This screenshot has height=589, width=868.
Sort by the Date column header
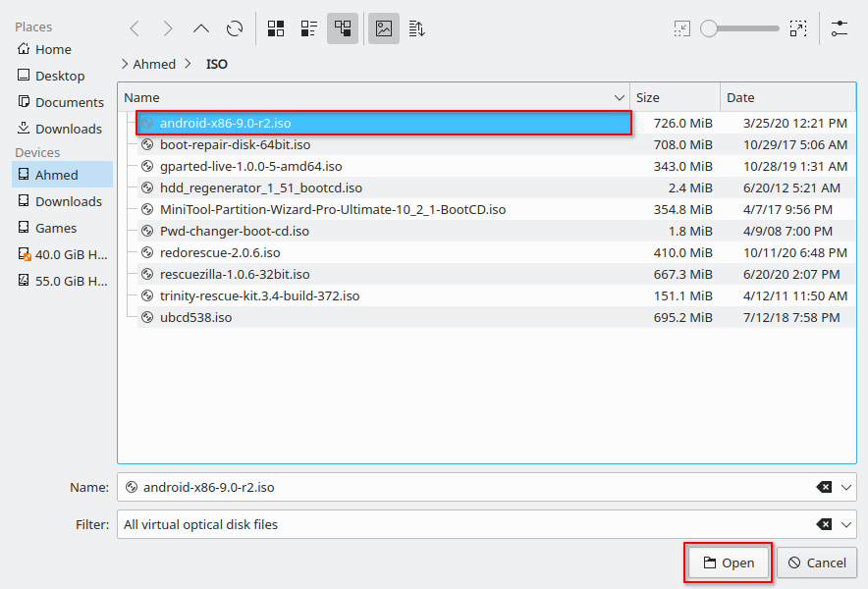[787, 97]
